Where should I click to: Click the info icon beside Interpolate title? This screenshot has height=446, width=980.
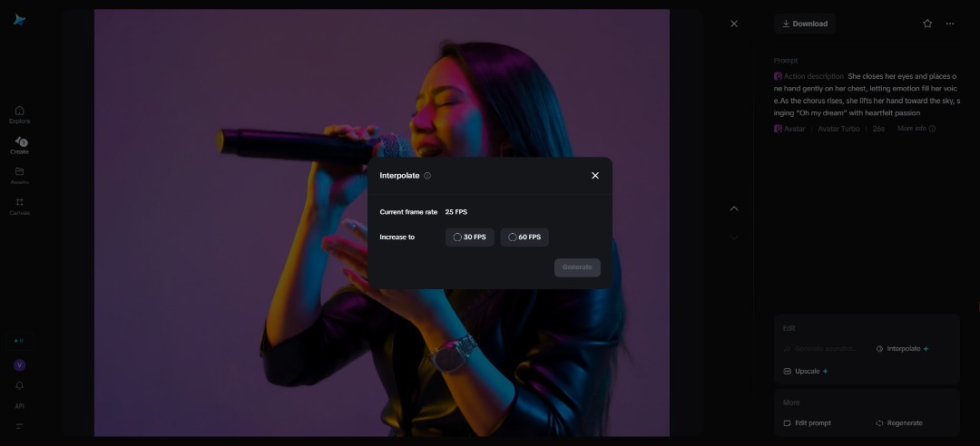[x=427, y=176]
